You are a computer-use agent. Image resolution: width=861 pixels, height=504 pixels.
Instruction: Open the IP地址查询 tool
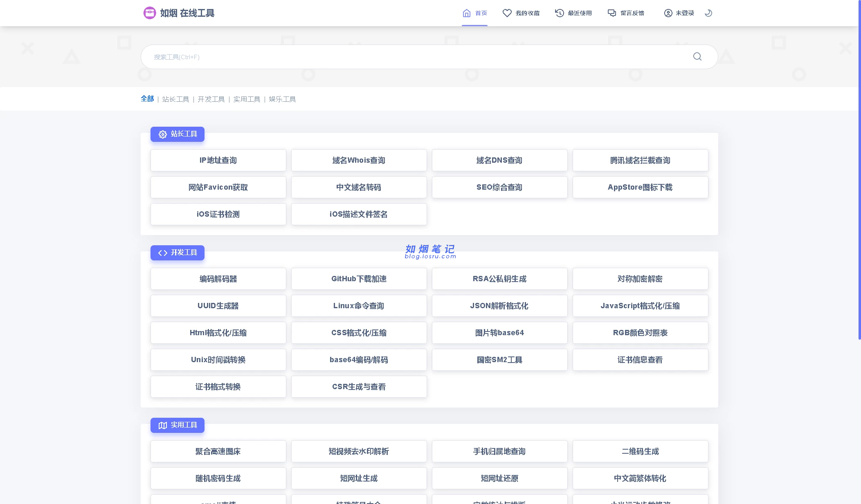click(x=218, y=160)
